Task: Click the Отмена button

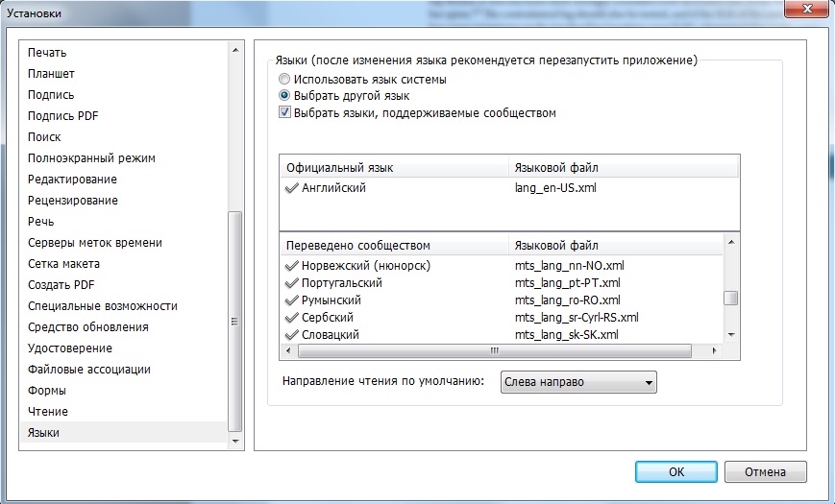Action: [x=765, y=472]
